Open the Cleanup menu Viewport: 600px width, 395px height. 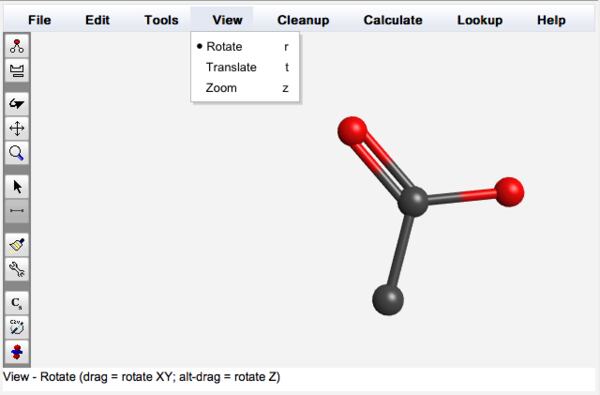point(303,20)
